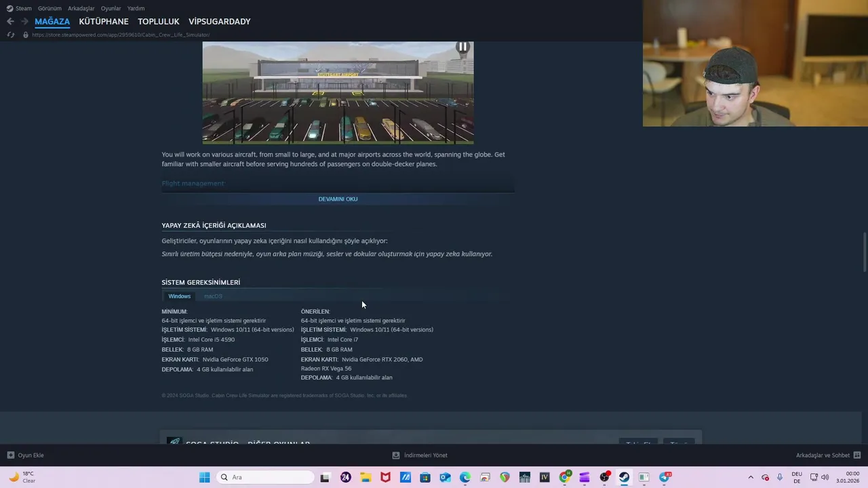This screenshot has height=488, width=868.
Task: Click the Nvidia GeForce GTX 1050 text
Action: (x=235, y=359)
